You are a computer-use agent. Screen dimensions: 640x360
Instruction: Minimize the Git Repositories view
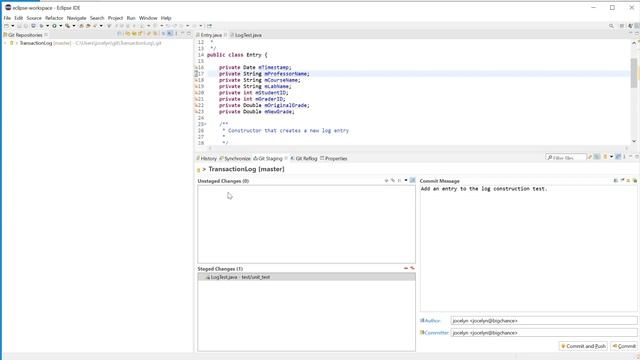[183, 33]
